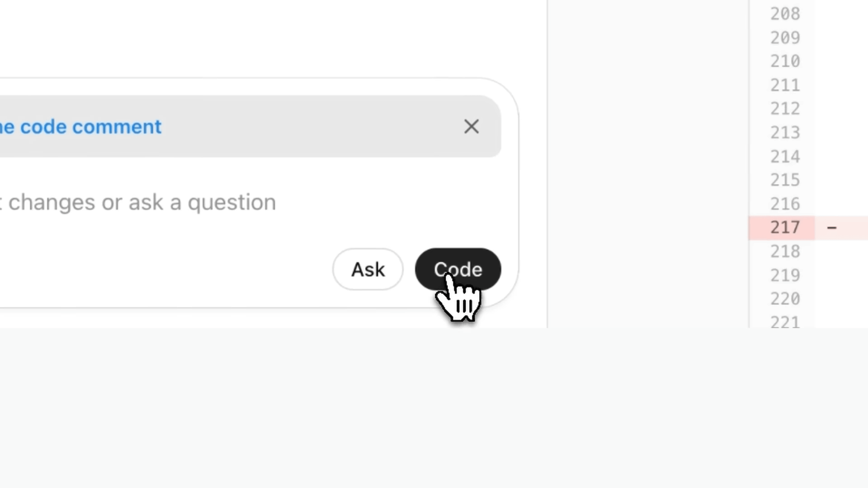The height and width of the screenshot is (488, 868).
Task: Select line number 210
Action: (785, 61)
